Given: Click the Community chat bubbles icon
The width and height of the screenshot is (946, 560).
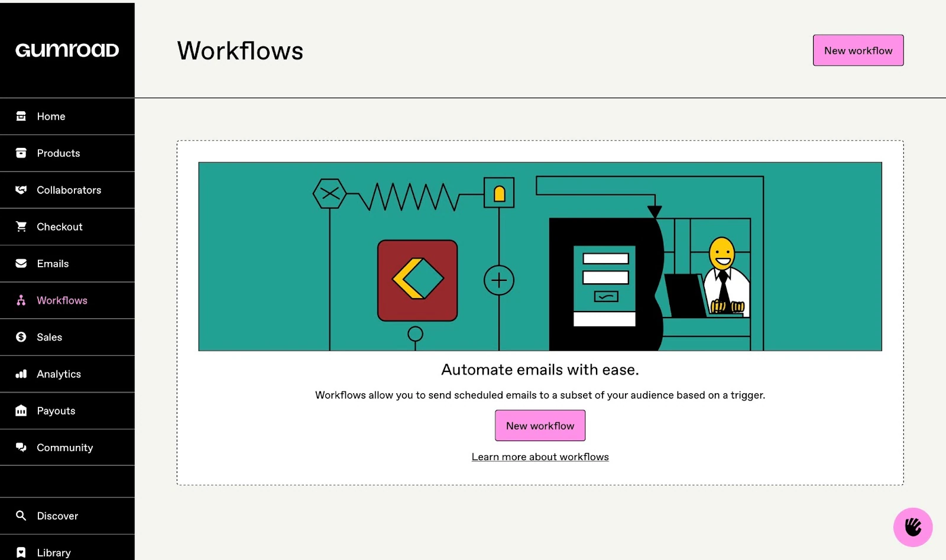Looking at the screenshot, I should [21, 447].
